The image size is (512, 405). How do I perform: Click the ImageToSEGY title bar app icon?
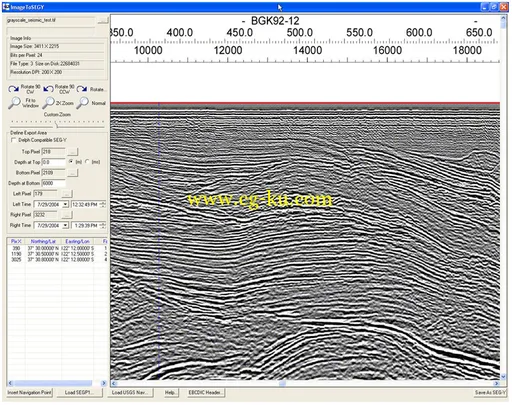tap(6, 7)
